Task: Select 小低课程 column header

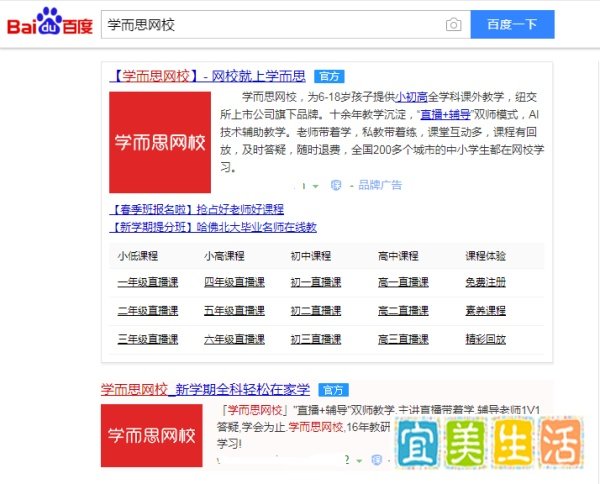Action: [138, 256]
